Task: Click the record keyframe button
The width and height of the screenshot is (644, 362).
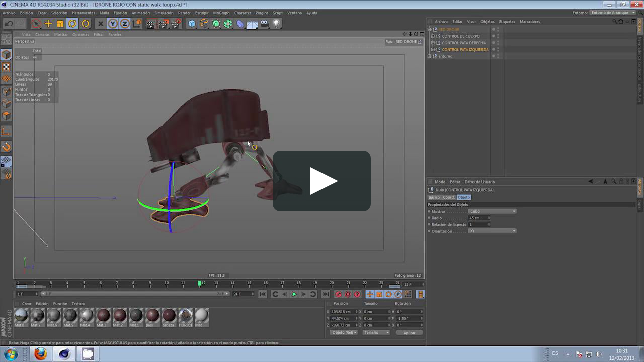Action: tap(338, 294)
